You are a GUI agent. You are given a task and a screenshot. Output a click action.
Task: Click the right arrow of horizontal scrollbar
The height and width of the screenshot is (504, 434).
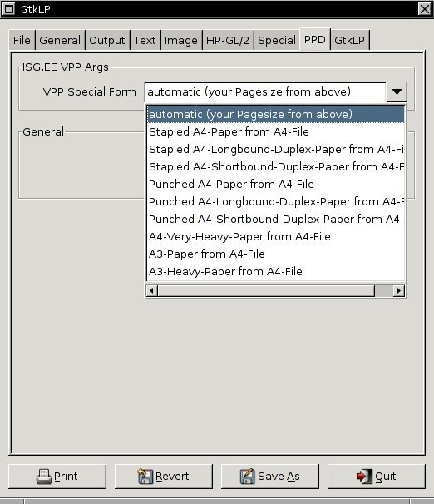pos(398,290)
